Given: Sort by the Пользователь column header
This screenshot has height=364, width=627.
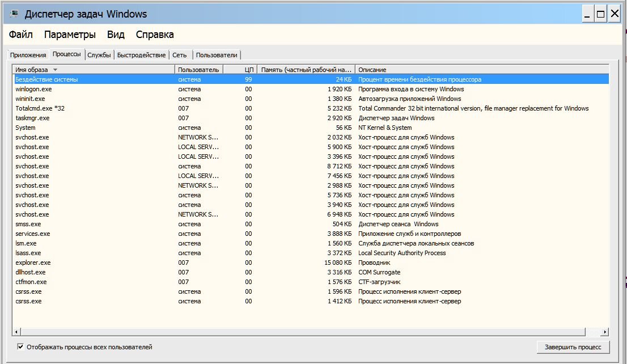Looking at the screenshot, I should point(198,70).
